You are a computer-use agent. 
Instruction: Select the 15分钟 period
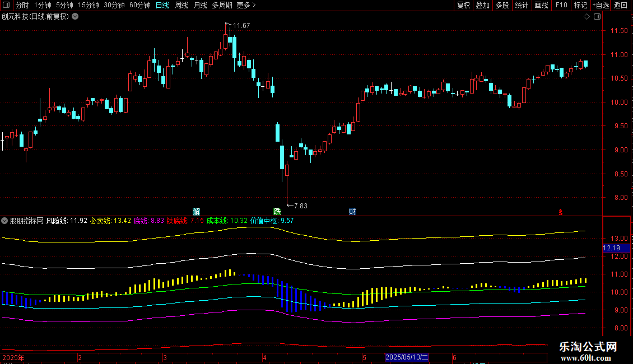point(89,5)
